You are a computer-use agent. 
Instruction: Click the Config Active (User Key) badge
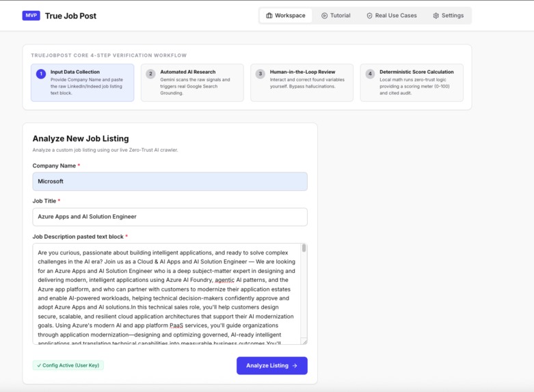[68, 365]
